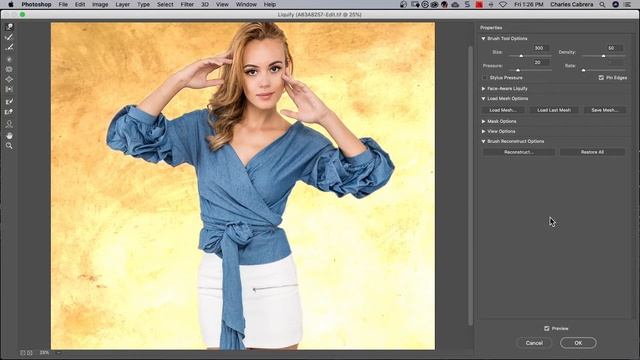Click the Creative Cloud menu bar icon
This screenshot has height=360, width=640.
(455, 4)
